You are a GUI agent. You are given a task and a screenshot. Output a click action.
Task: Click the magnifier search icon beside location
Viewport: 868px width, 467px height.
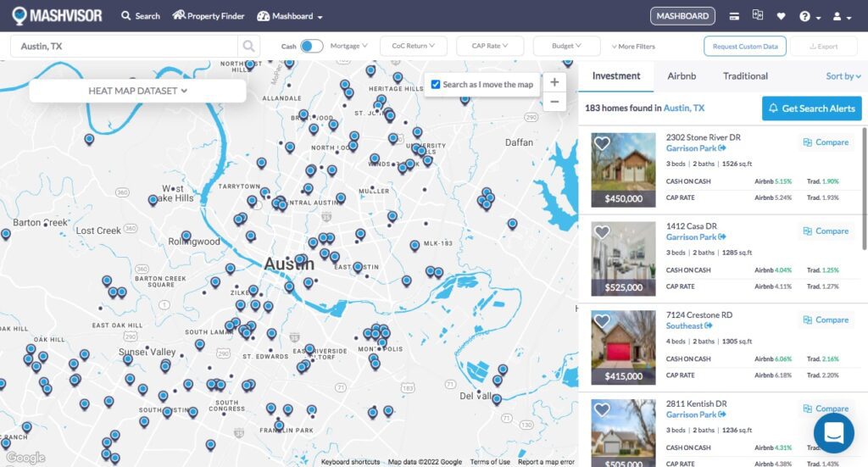click(249, 47)
